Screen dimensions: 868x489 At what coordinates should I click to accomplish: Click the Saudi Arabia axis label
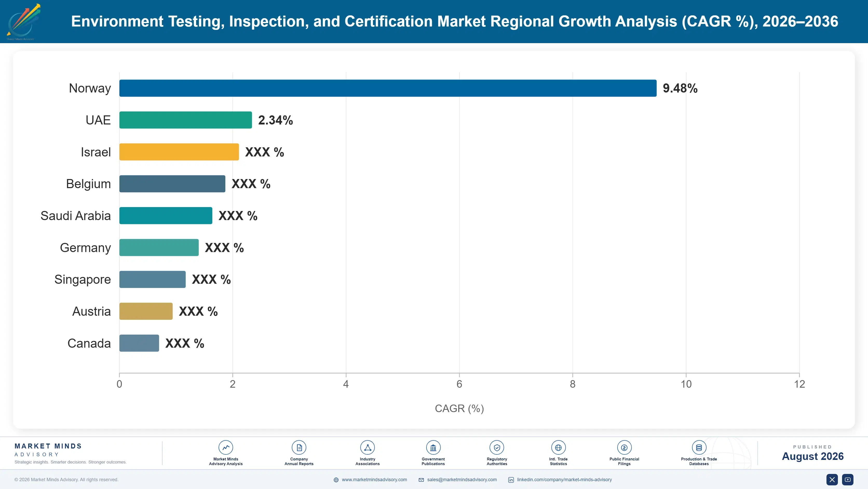[76, 216]
